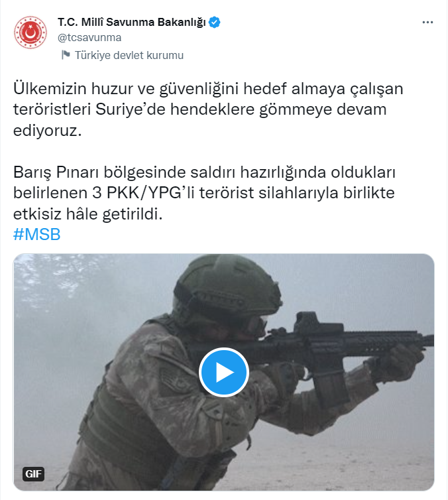Open the Ministry's red emblem profile avatar

pyautogui.click(x=30, y=32)
